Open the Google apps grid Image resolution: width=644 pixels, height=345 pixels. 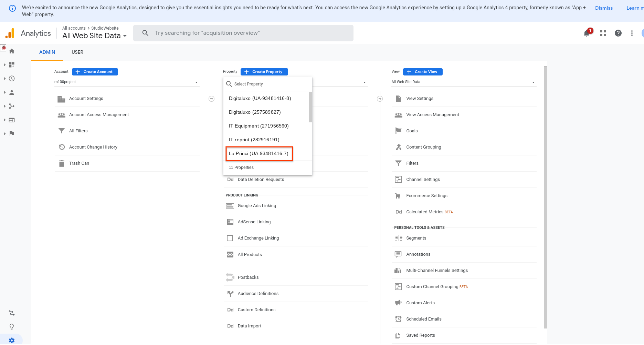tap(603, 33)
